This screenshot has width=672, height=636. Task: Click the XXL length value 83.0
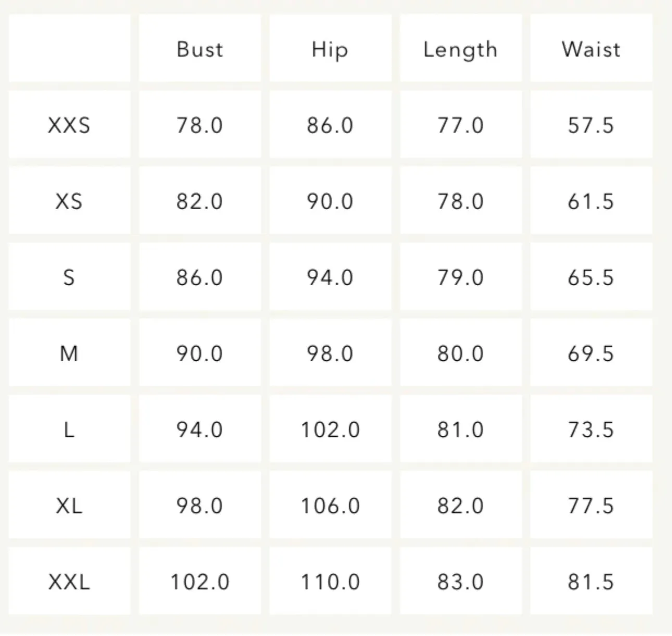461,582
